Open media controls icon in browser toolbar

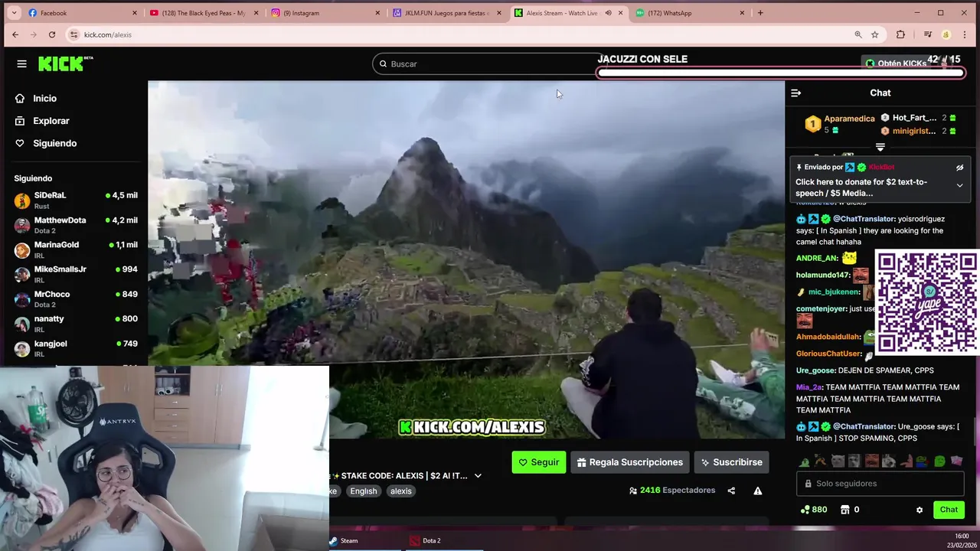click(928, 34)
